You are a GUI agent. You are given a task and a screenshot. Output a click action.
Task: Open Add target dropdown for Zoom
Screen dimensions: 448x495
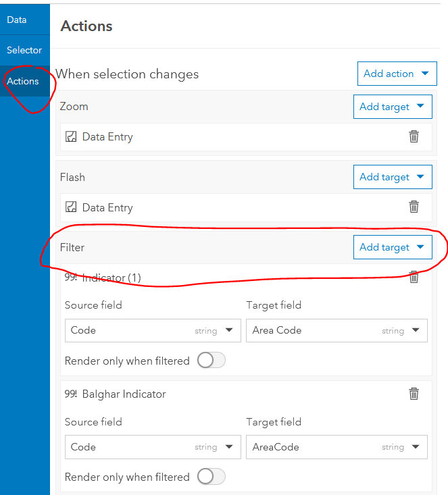[392, 107]
